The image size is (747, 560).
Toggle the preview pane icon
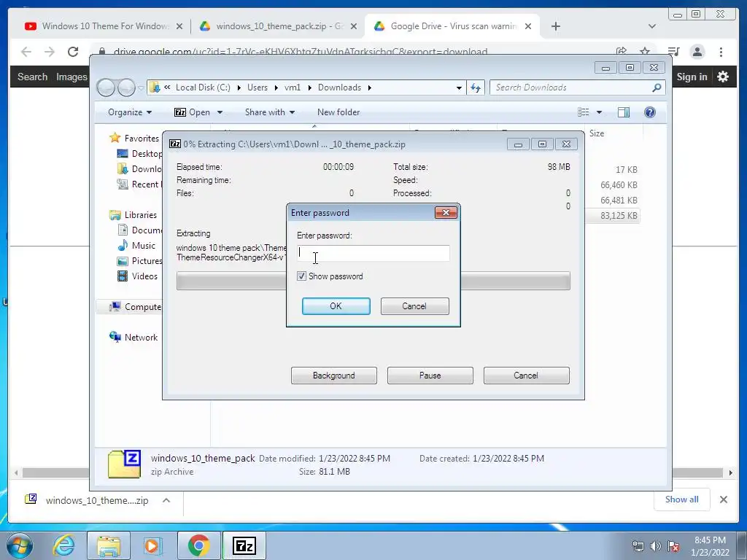click(623, 112)
